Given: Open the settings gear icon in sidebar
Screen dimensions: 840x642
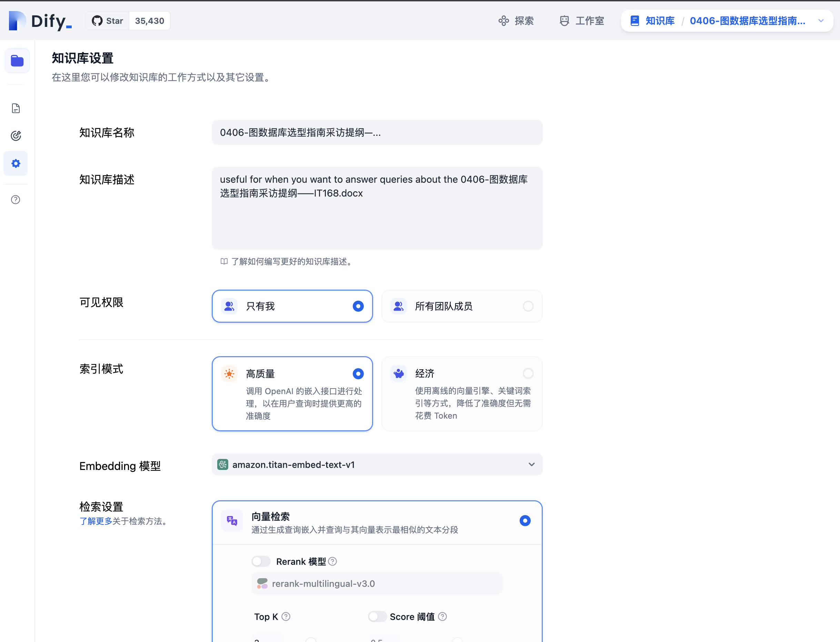Looking at the screenshot, I should point(16,163).
